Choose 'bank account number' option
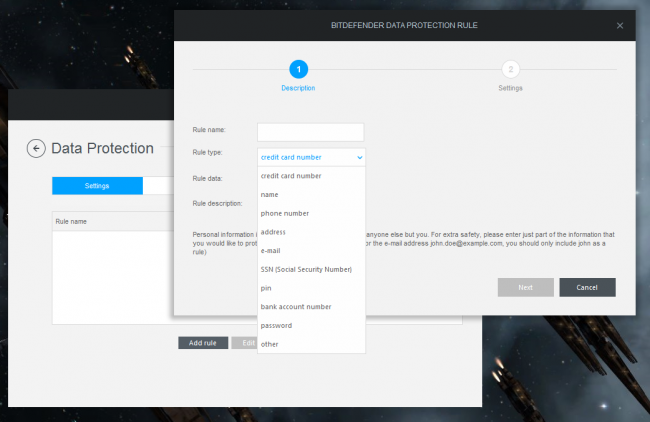 pos(311,307)
